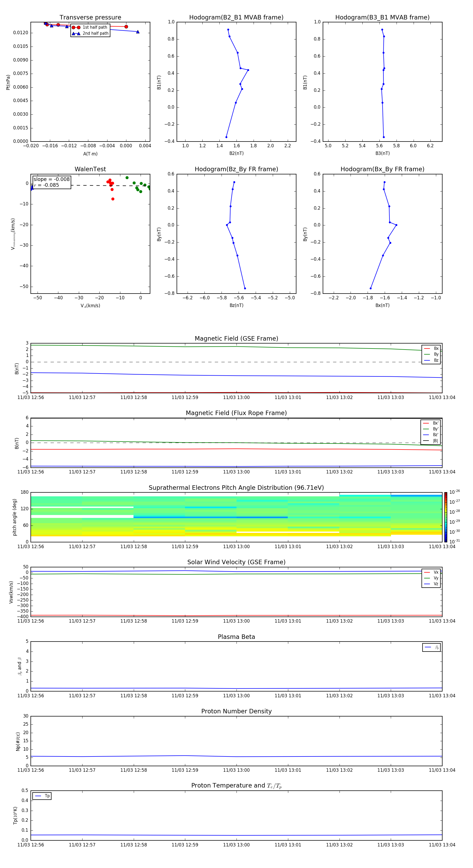Click the Bz' legend entry in Flux Rope panel
473x868 pixels.
click(x=431, y=435)
